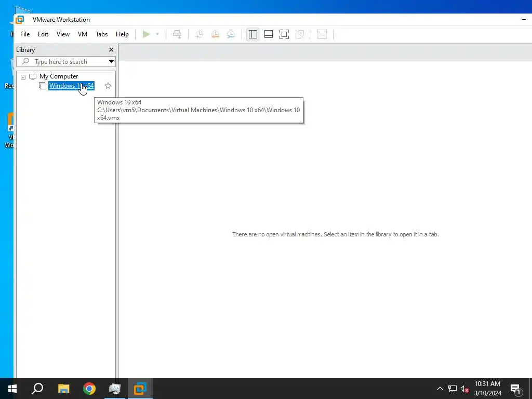This screenshot has width=532, height=399.
Task: Mark Windows 10 x64 as favorite star
Action: point(108,86)
